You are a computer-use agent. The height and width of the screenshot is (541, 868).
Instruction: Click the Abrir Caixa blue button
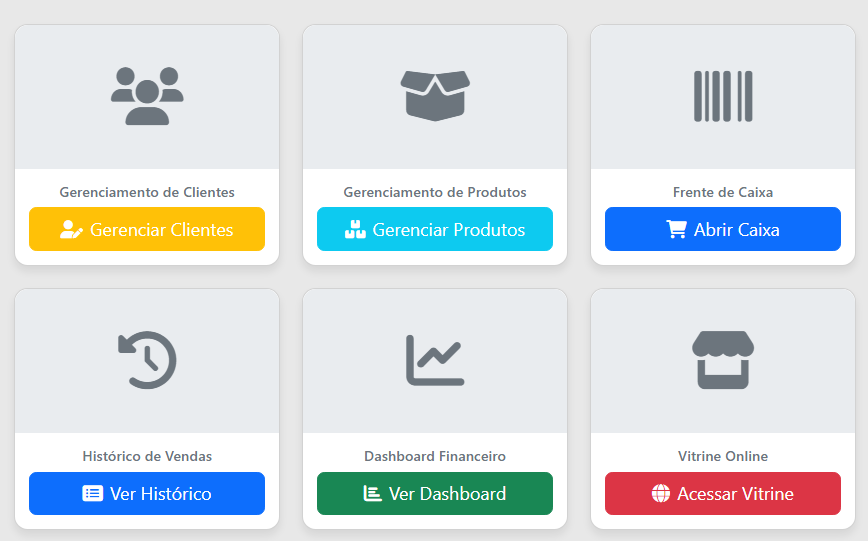pos(722,229)
